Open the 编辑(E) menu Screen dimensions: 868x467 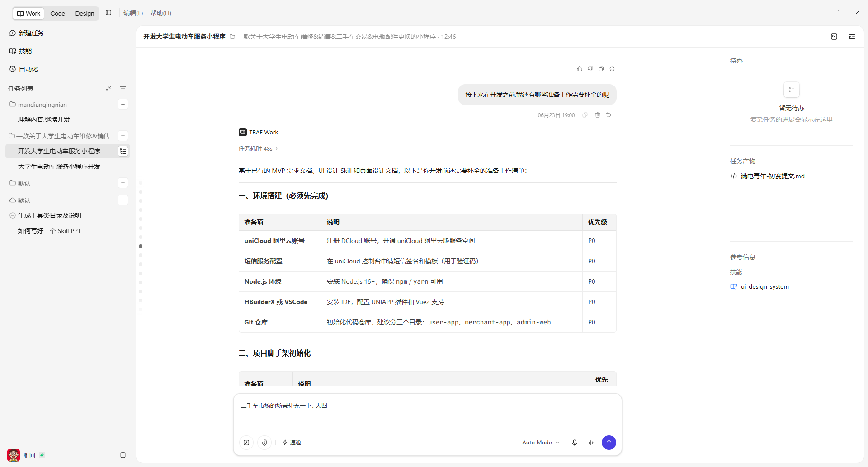[133, 13]
